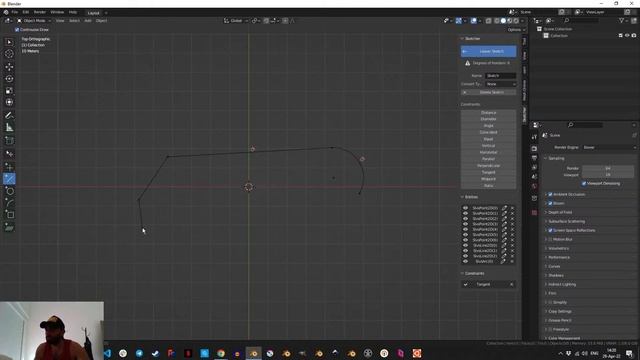Open the Edit menu
This screenshot has width=640, height=360.
pos(26,12)
